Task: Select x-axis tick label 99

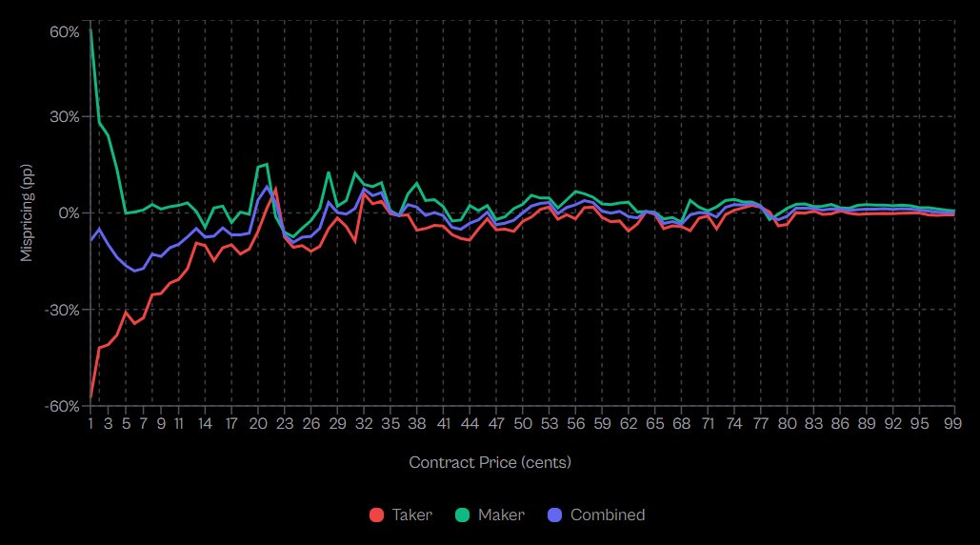Action: 954,423
